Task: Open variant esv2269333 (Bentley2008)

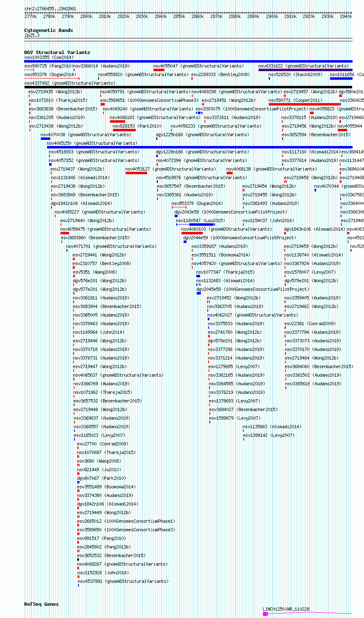Action: [x=220, y=74]
